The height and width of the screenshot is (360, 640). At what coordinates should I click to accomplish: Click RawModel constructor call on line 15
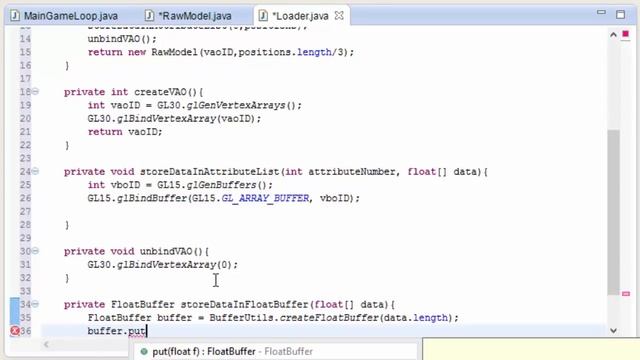[252, 52]
